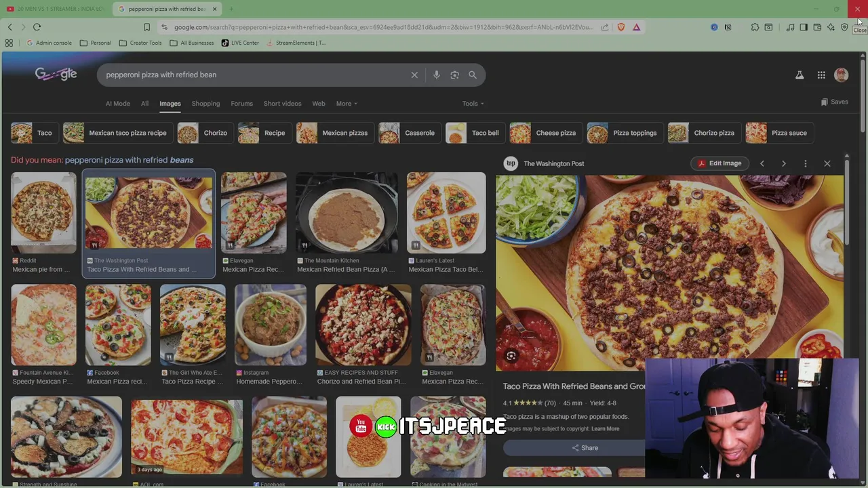Select the Casserole filter chip
This screenshot has width=868, height=488.
(x=409, y=133)
